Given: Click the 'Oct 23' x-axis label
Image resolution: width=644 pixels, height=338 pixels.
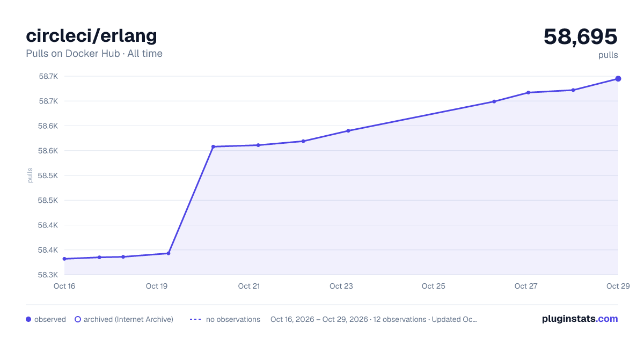Looking at the screenshot, I should tap(341, 286).
